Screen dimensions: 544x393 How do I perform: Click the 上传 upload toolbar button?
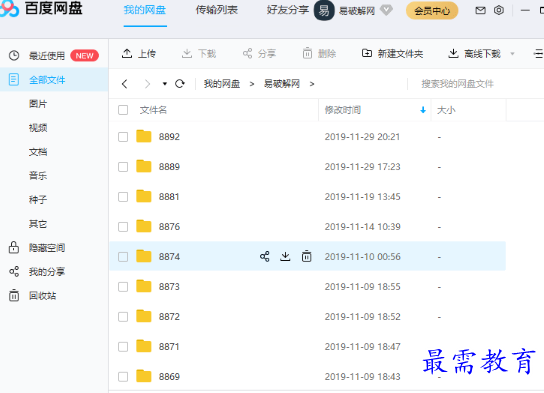pyautogui.click(x=139, y=54)
